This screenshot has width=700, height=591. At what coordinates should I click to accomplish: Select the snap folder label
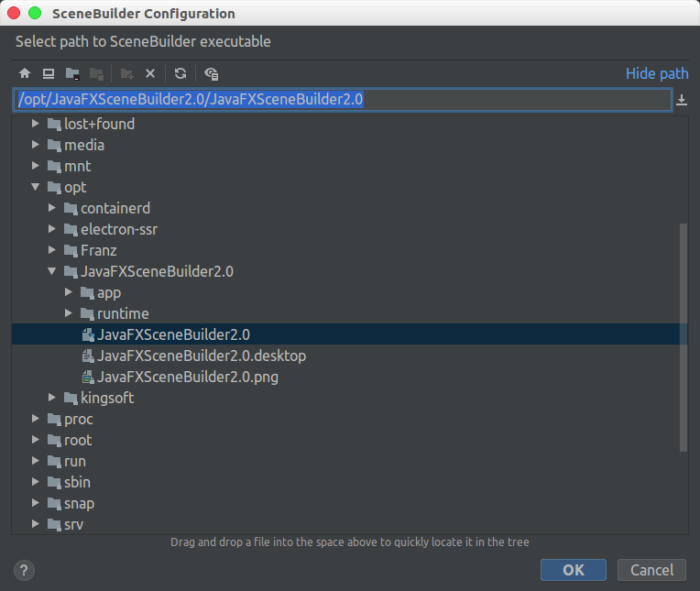(79, 504)
